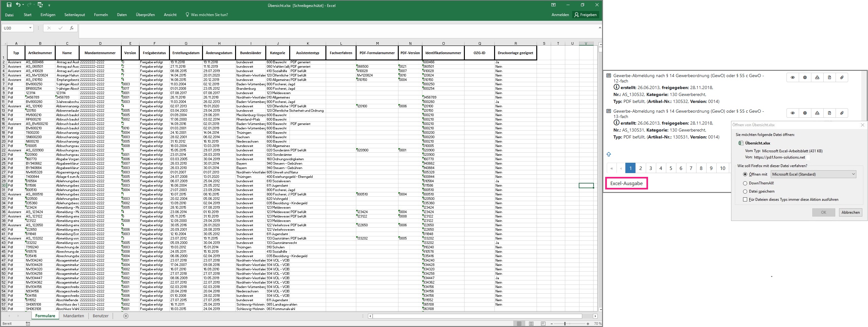The height and width of the screenshot is (327, 868).
Task: Open the Seitenlayout ribbon tab
Action: [75, 15]
